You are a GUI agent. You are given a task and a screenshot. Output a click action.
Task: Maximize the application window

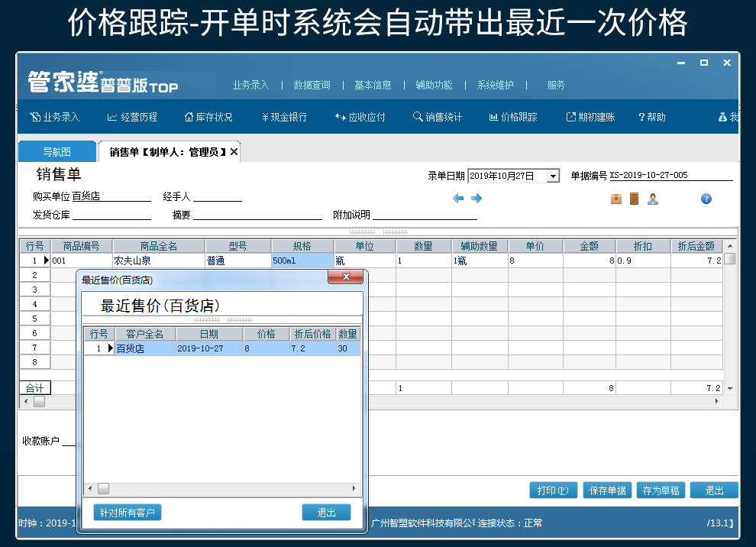[704, 63]
